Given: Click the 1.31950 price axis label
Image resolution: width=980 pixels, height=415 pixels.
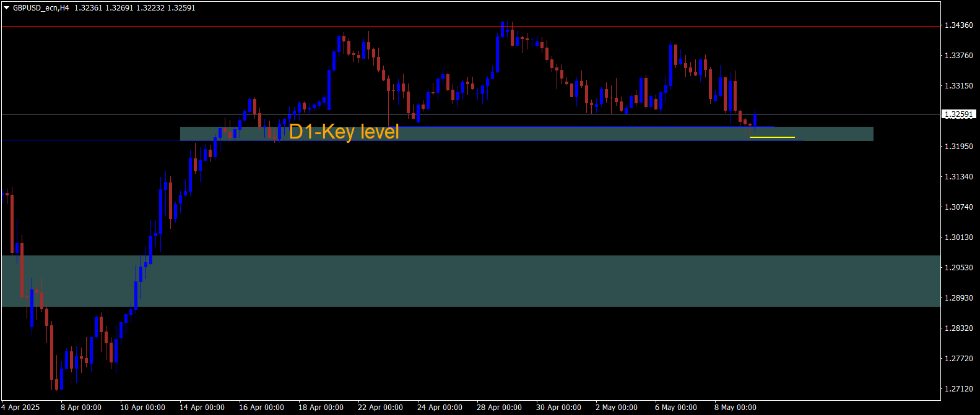Looking at the screenshot, I should [x=959, y=147].
